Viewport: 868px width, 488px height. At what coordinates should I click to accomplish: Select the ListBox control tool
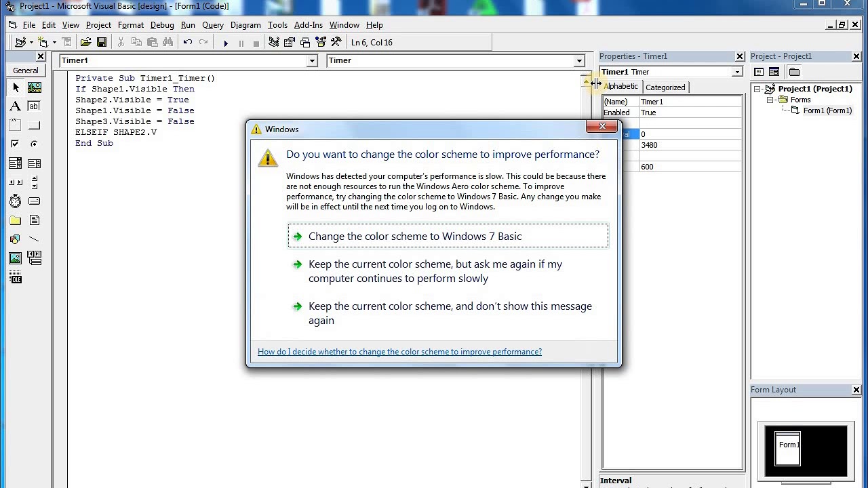click(x=35, y=163)
